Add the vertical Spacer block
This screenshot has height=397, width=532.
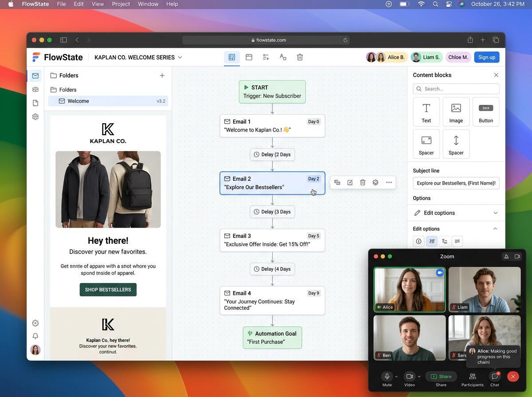click(x=456, y=144)
